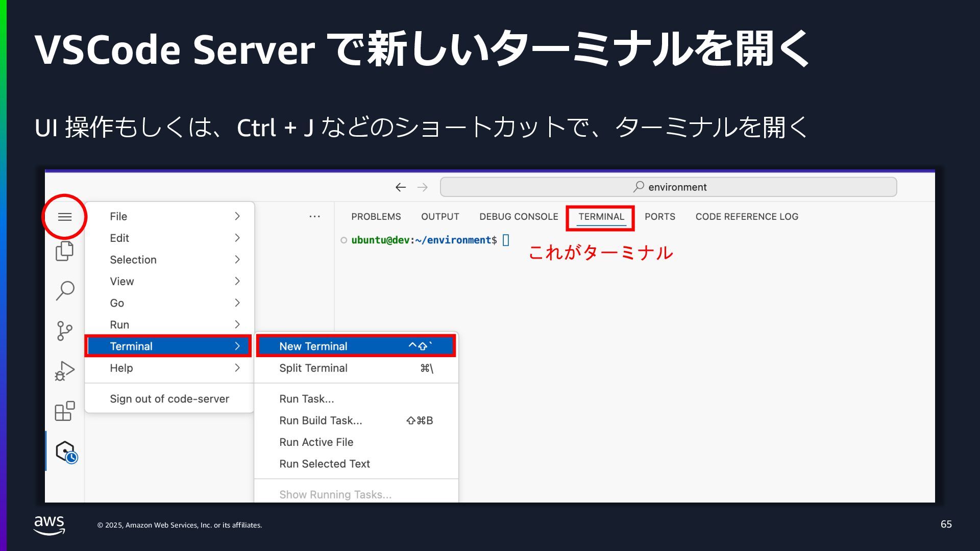Switch to the TERMINAL tab
980x551 pixels.
pos(601,216)
